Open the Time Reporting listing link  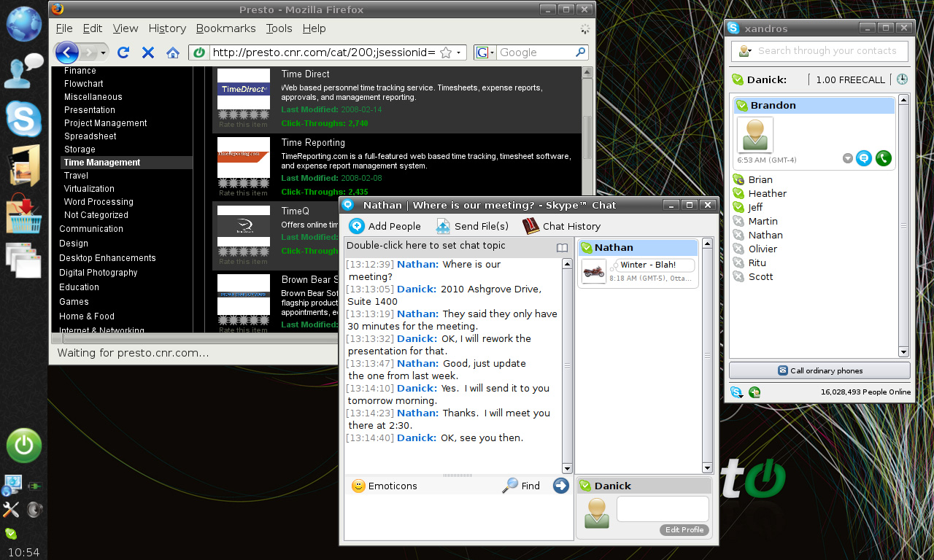tap(313, 143)
